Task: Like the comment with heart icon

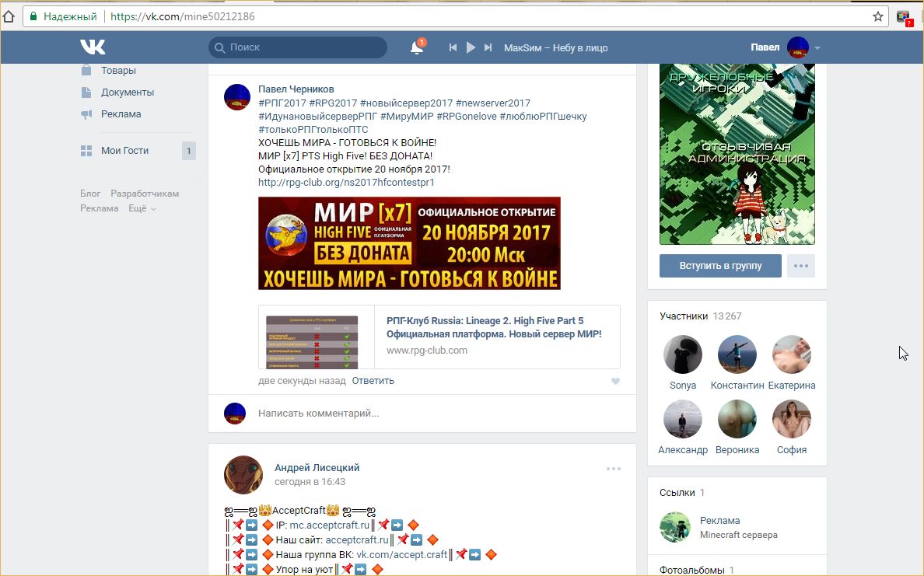Action: coord(615,381)
